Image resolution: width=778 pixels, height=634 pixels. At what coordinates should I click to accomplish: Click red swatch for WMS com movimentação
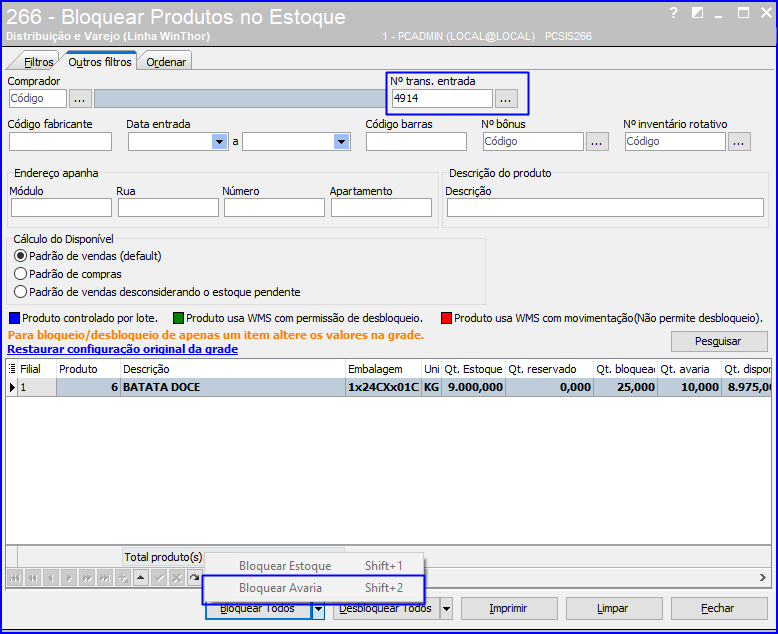tap(446, 318)
